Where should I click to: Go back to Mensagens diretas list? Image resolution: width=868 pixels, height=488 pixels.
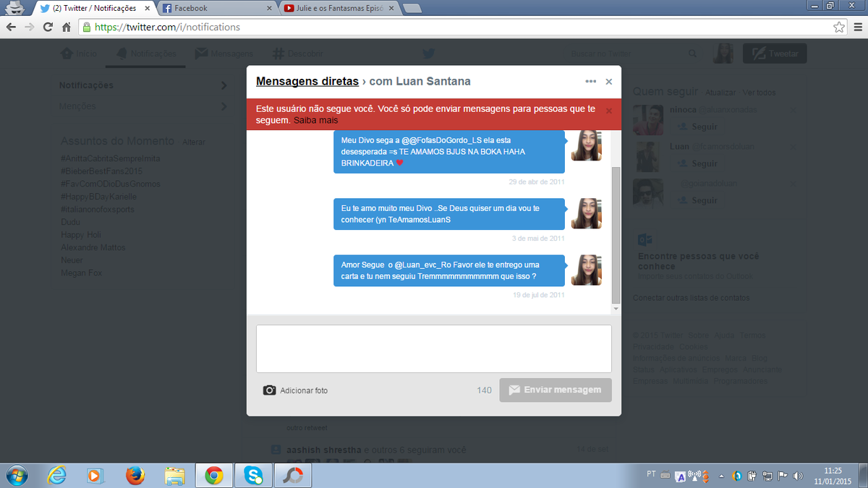307,81
